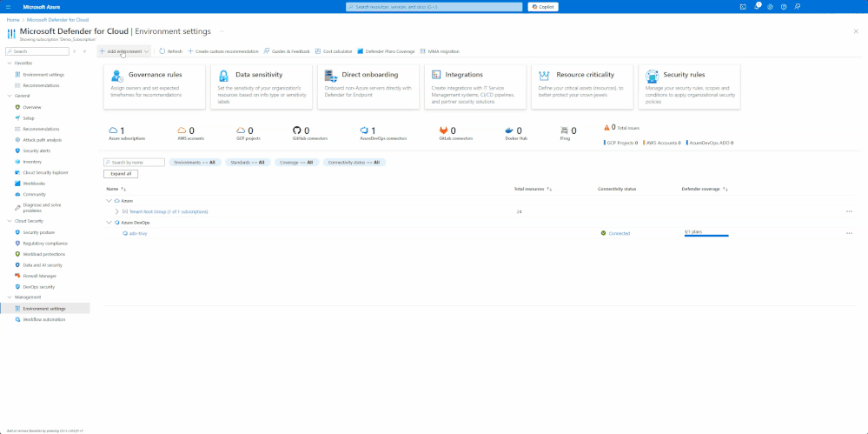The image size is (868, 434).
Task: Open more options for ado-trivy row
Action: [849, 233]
